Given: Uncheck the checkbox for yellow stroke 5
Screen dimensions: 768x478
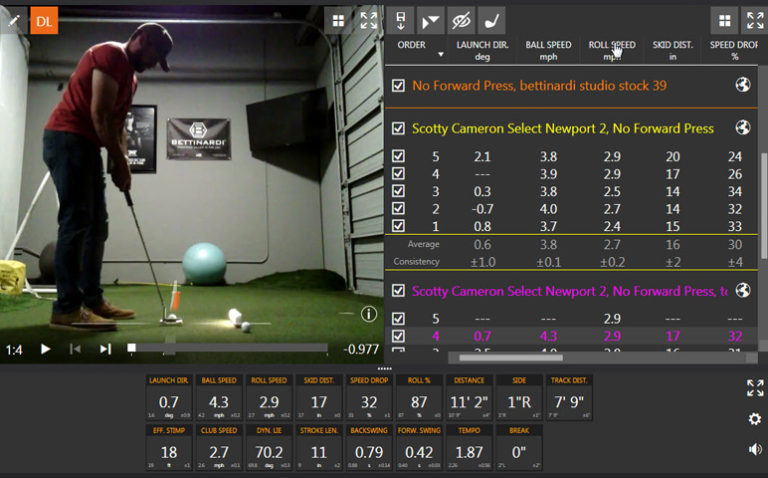Looking at the screenshot, I should (398, 157).
